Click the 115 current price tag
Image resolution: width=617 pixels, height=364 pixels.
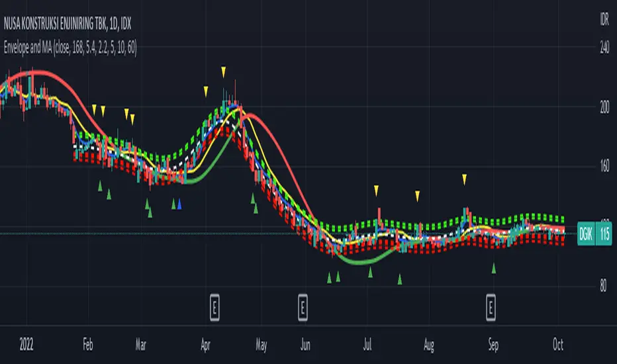pos(604,234)
